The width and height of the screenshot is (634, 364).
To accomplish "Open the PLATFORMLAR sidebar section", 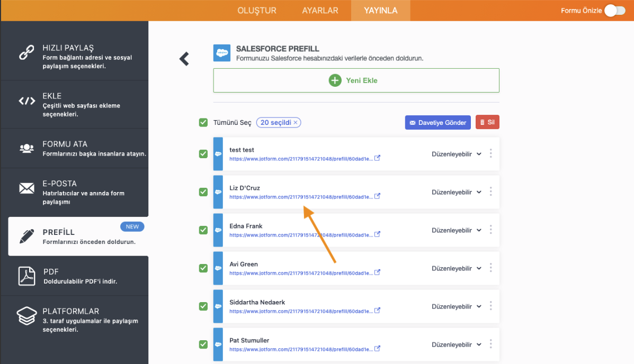I will point(74,321).
